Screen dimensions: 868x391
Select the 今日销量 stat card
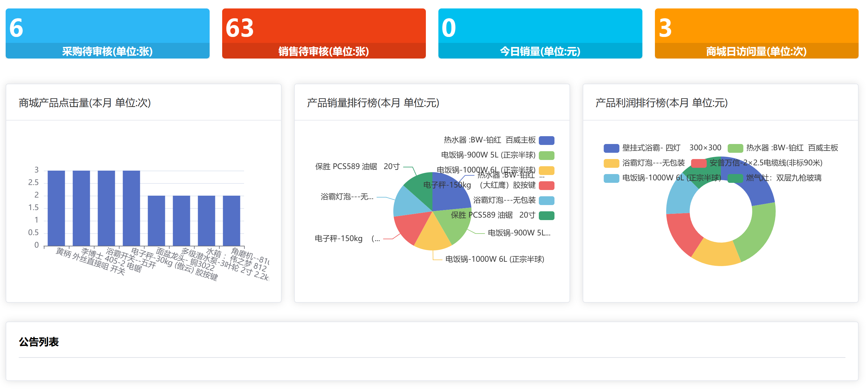click(540, 33)
